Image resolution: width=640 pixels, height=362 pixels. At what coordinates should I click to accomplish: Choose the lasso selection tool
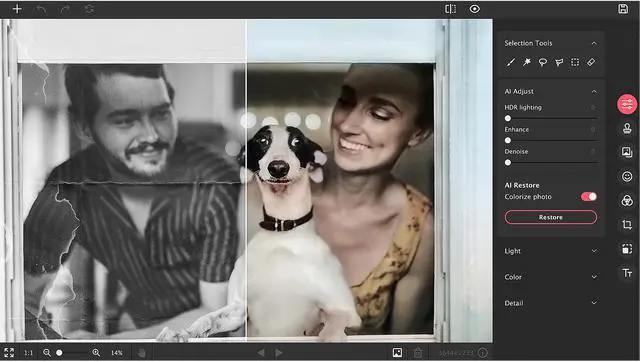pyautogui.click(x=543, y=62)
